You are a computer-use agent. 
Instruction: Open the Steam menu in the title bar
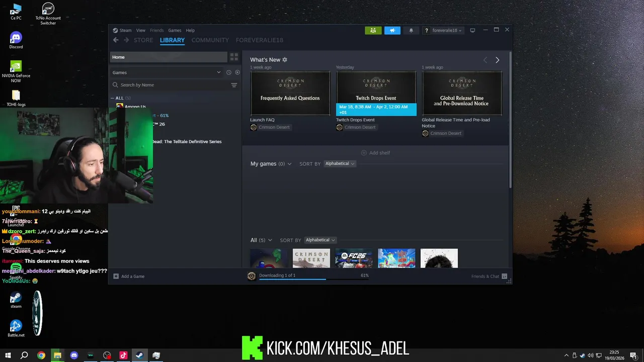(122, 30)
